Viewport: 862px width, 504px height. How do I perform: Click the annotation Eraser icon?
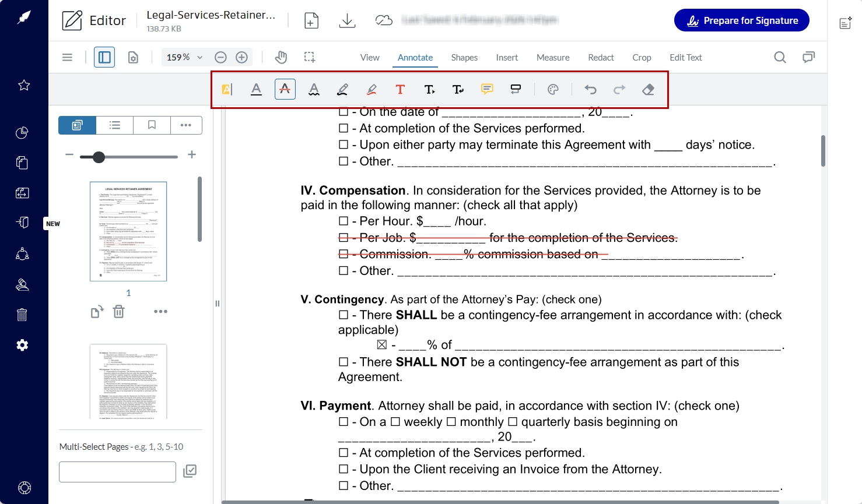(648, 89)
